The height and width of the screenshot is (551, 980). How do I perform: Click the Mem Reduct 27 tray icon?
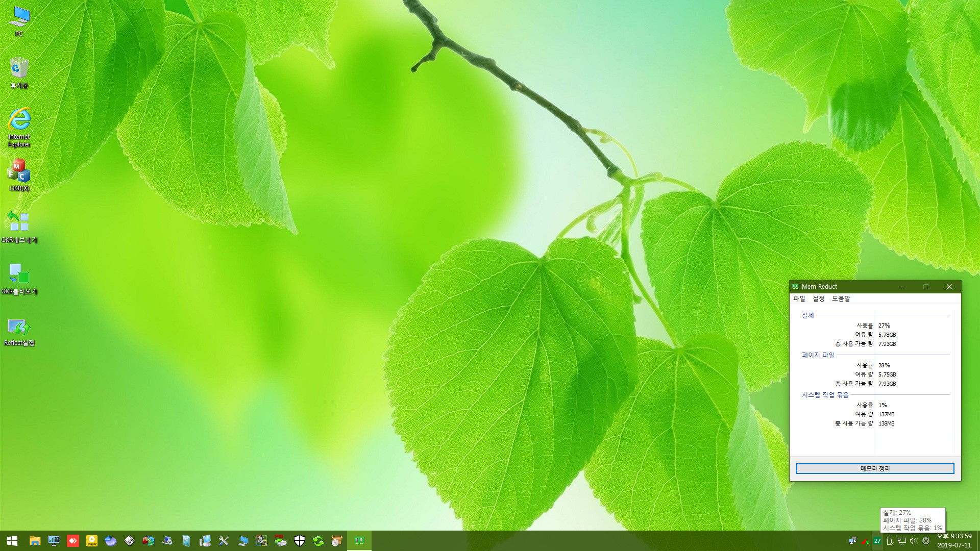click(877, 541)
